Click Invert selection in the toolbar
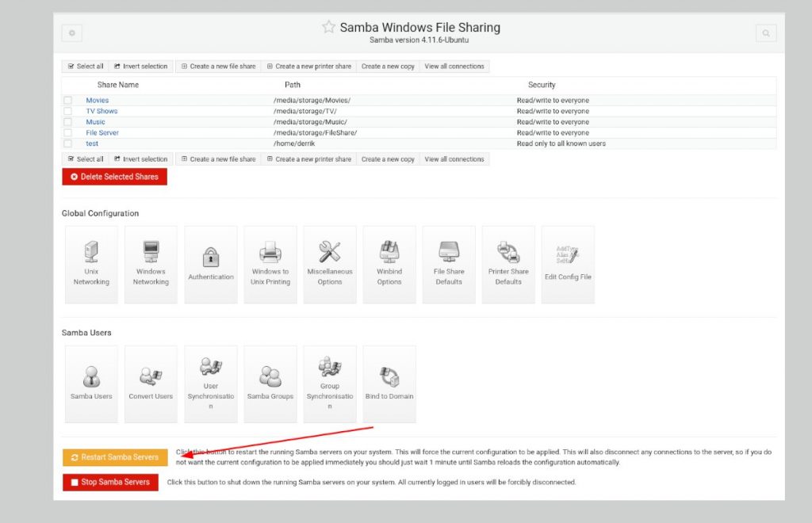The height and width of the screenshot is (523, 812). [x=141, y=66]
